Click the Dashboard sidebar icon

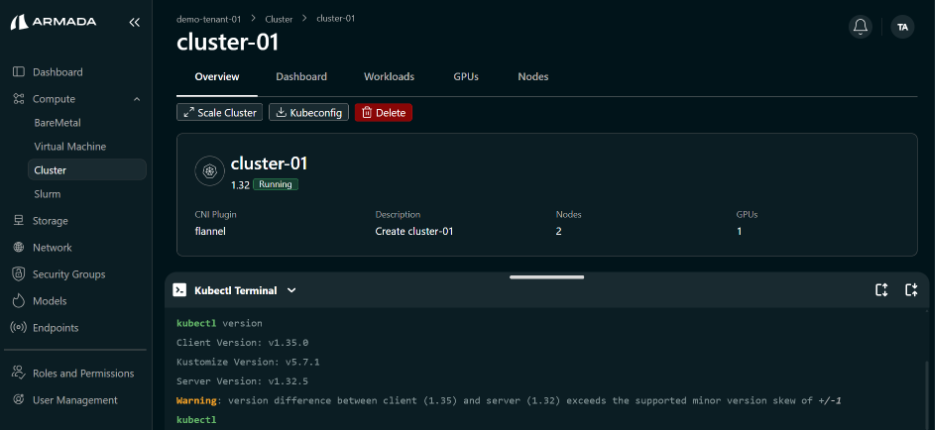point(19,72)
